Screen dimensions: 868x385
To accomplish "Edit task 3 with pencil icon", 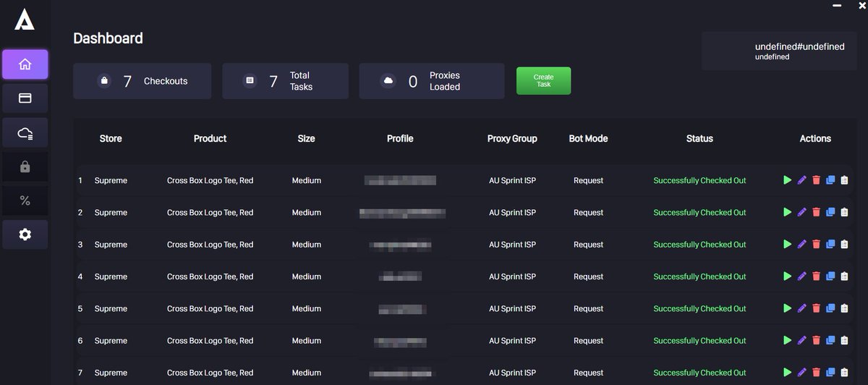I will coord(801,245).
